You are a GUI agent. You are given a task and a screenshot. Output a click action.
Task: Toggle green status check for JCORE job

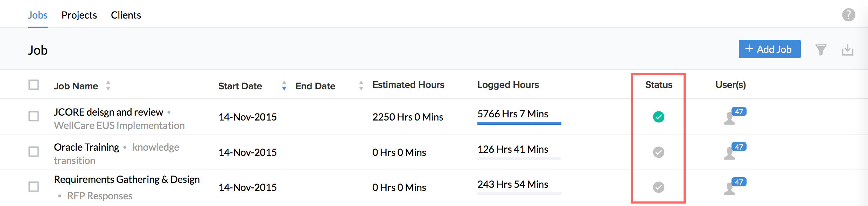click(658, 117)
